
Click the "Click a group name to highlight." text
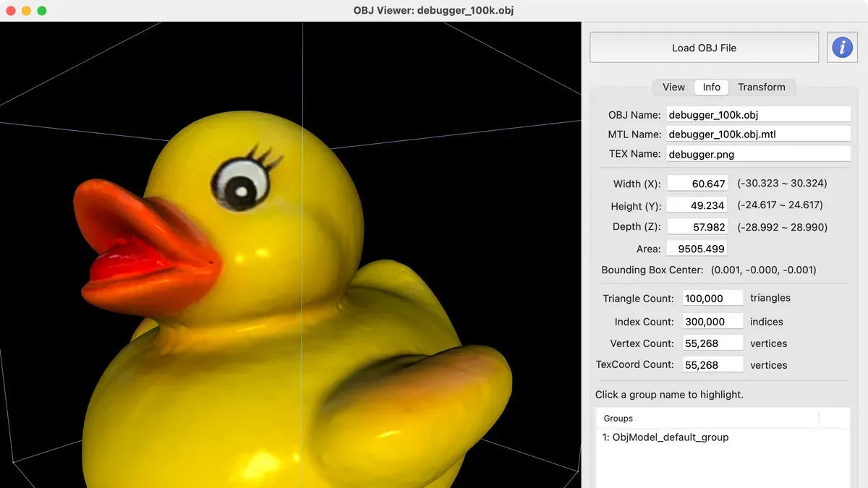(x=669, y=395)
